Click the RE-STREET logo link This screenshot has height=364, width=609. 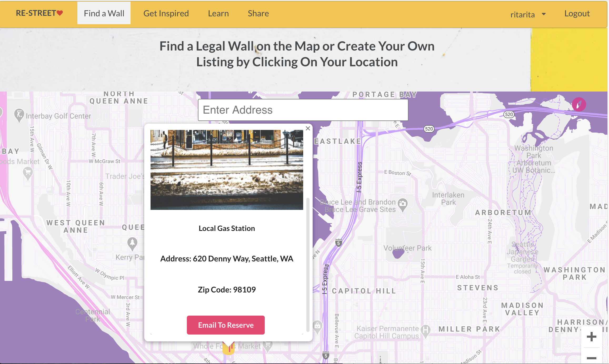click(39, 13)
